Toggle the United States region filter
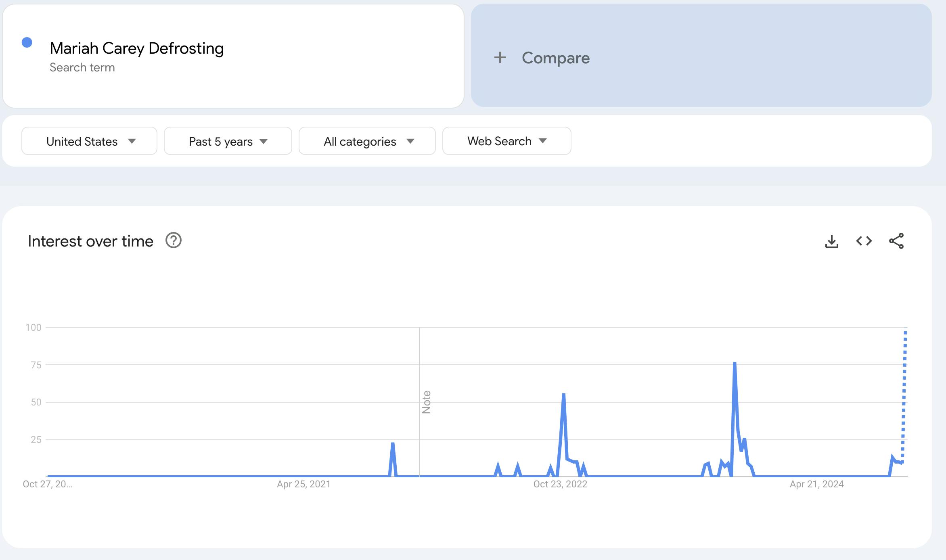The height and width of the screenshot is (560, 946). (87, 141)
